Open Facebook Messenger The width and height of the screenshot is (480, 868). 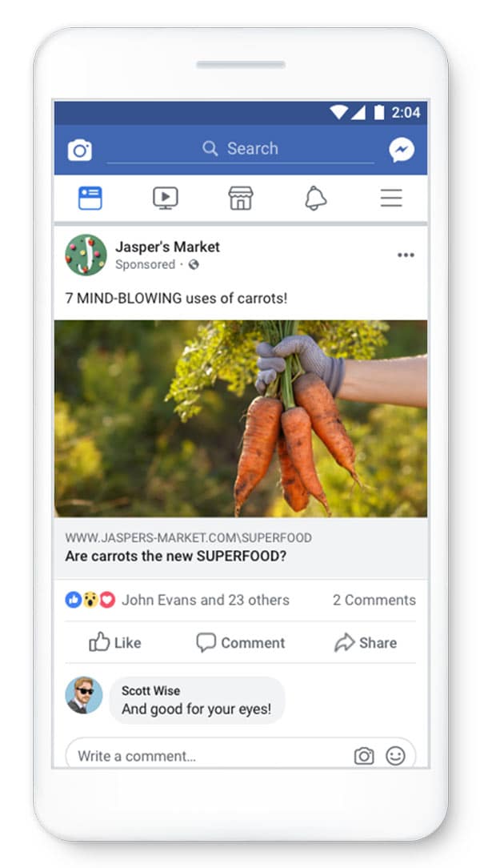pyautogui.click(x=402, y=148)
